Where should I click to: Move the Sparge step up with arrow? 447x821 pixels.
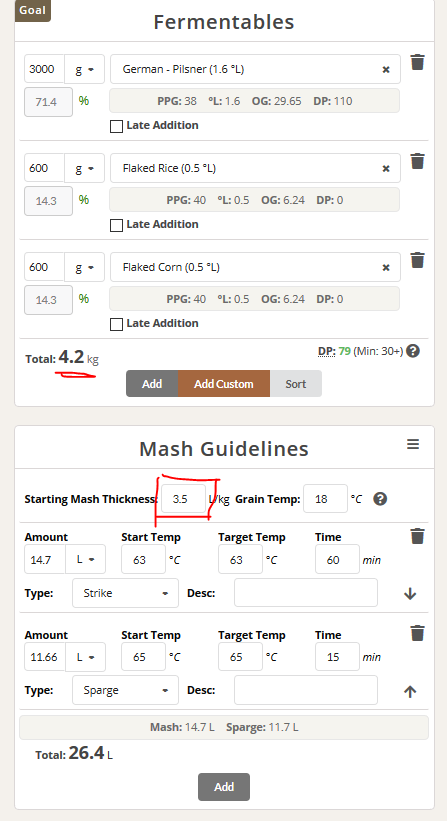tap(410, 691)
